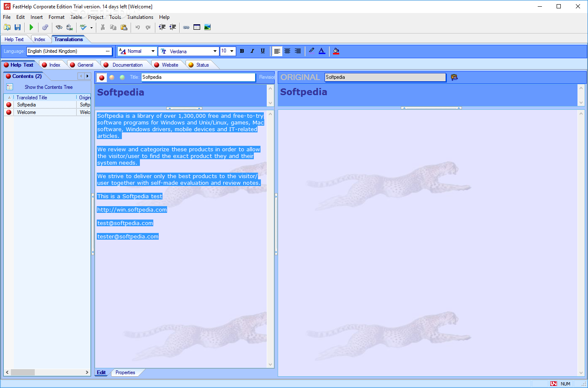Open the Format menu
This screenshot has height=388, width=588.
tap(57, 17)
